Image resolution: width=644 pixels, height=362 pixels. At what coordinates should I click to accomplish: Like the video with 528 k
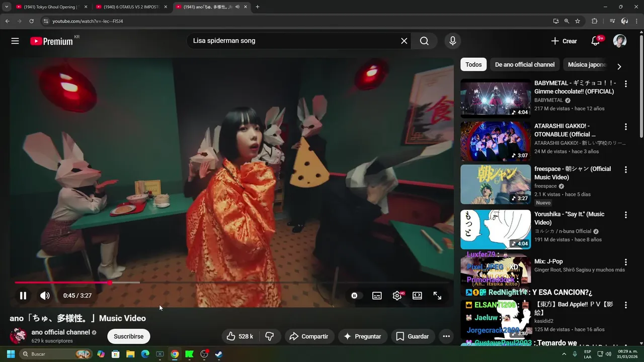click(240, 336)
